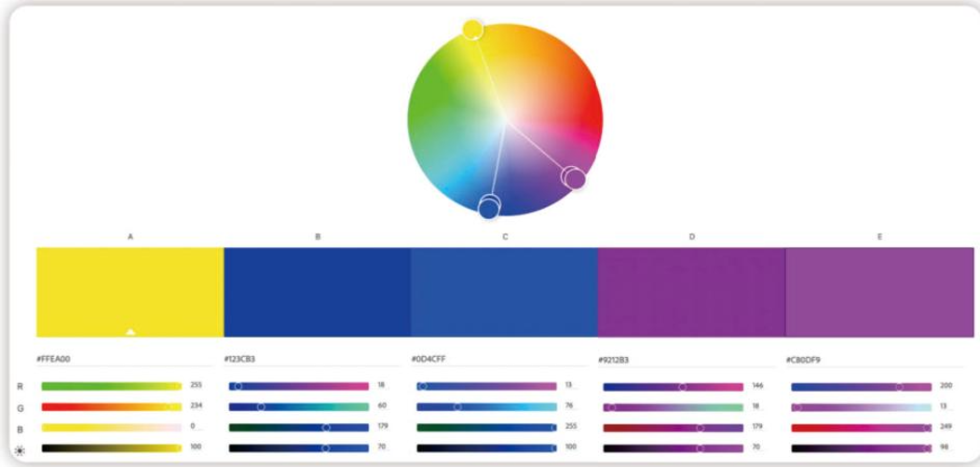Adjust the G slider under #FFEA00
This screenshot has height=468, width=980.
[111, 406]
